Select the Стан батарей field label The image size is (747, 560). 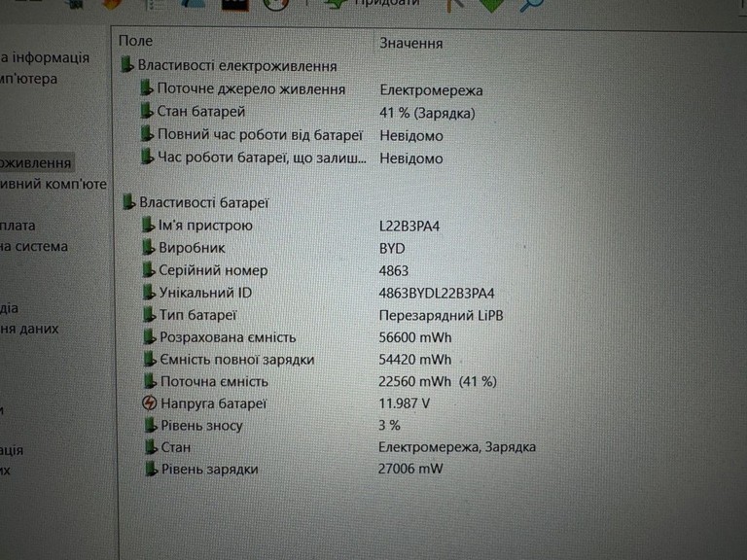click(x=201, y=112)
